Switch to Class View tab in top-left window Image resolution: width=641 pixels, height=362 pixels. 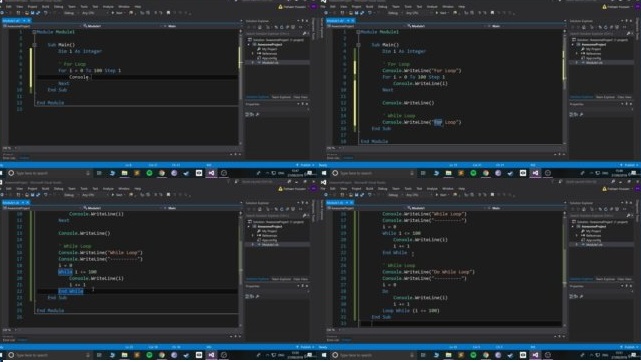click(x=300, y=97)
